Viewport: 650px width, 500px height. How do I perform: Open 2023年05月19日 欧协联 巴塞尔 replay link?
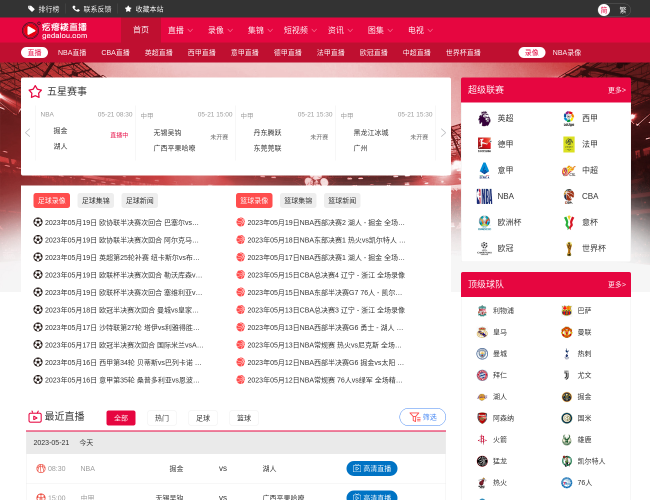[121, 223]
